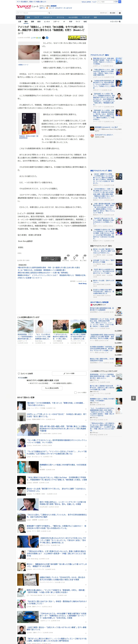Click the magnifier icon in keyword search
Viewport: 138px width, 644px height.
point(49,13)
